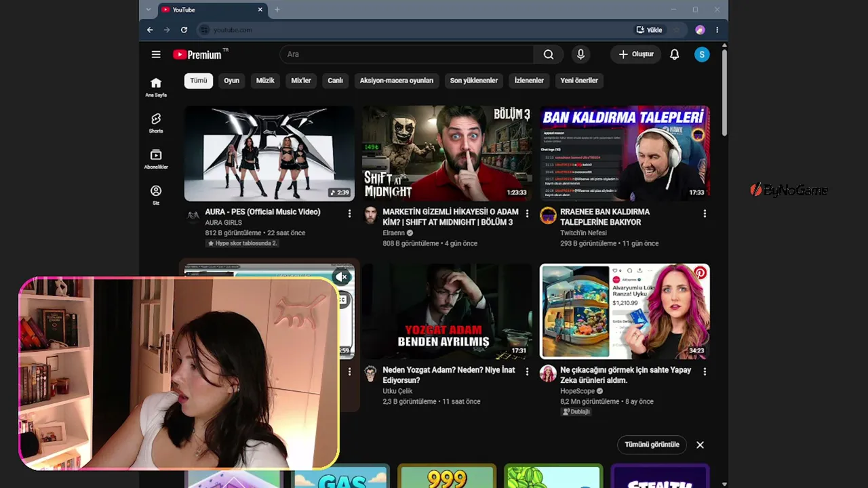This screenshot has width=868, height=488.
Task: Open the Siz page in sidebar
Action: [x=156, y=195]
